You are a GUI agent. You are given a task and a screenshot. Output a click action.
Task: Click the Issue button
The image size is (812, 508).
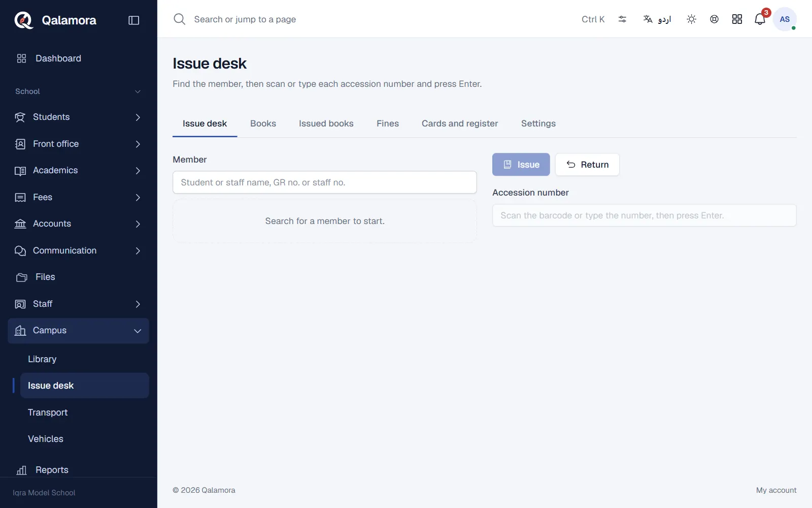521,165
